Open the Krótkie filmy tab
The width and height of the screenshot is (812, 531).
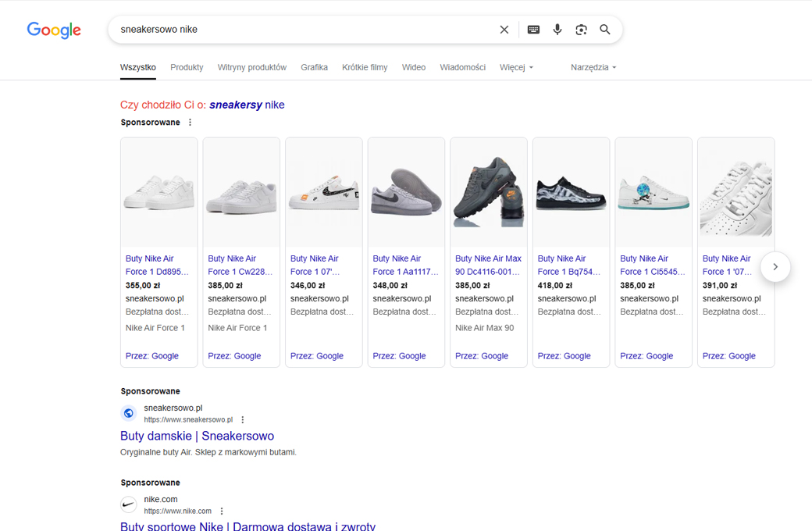(x=365, y=67)
